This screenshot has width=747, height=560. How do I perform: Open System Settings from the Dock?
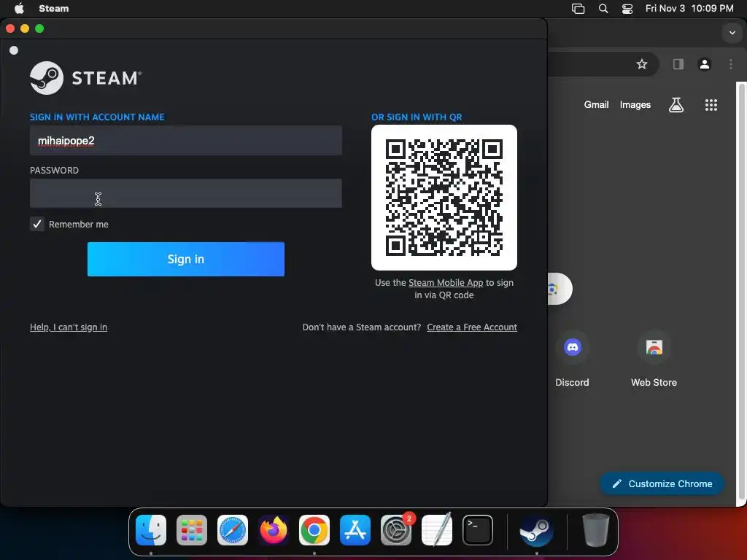[x=396, y=530]
